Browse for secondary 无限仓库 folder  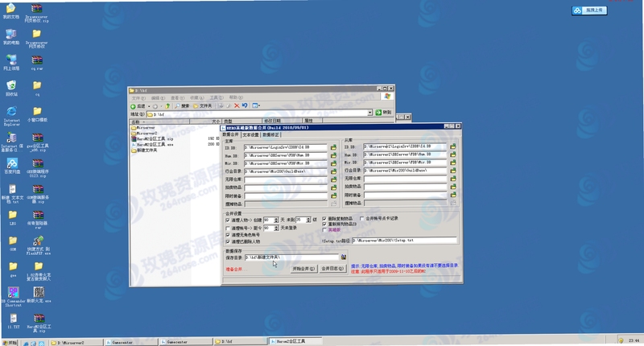pos(453,179)
